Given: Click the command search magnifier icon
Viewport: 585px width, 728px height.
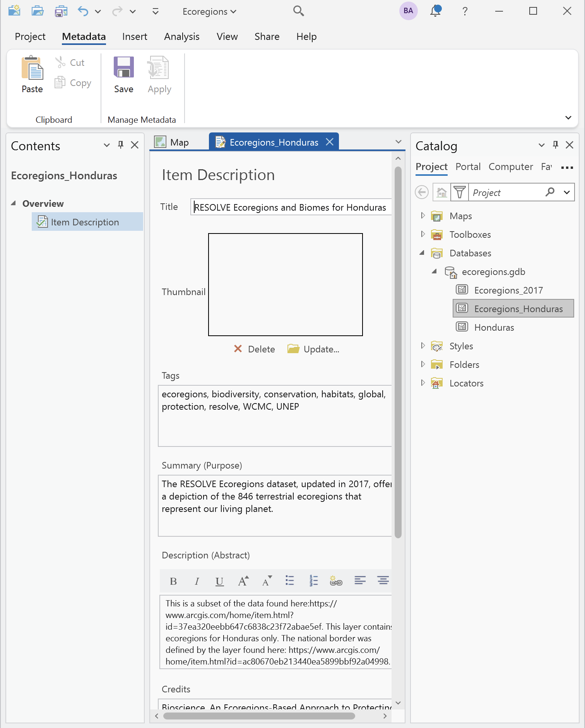Looking at the screenshot, I should (x=298, y=11).
